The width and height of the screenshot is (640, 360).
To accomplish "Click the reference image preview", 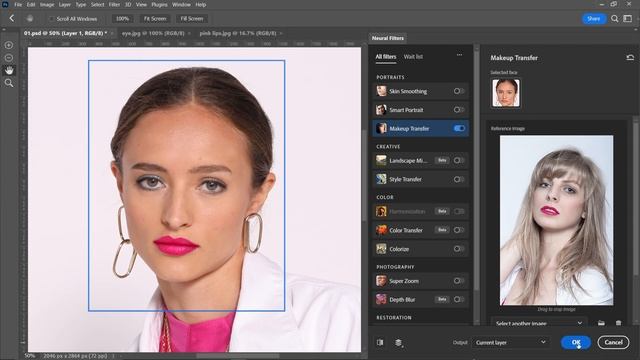I will point(556,220).
